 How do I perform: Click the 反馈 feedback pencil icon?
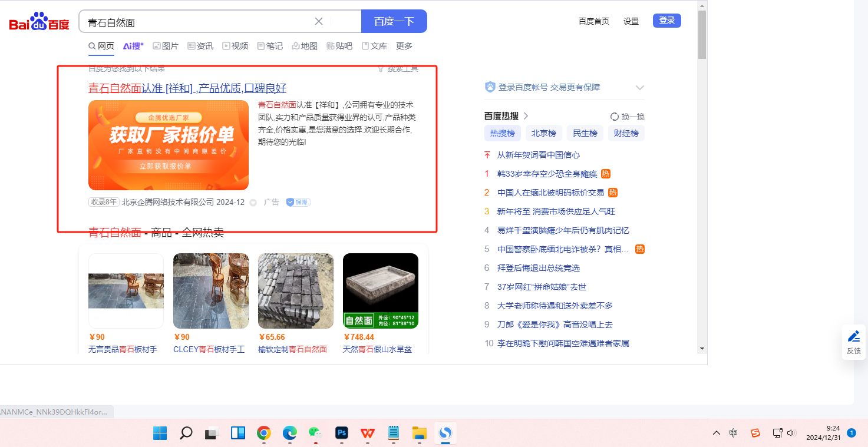tap(854, 336)
